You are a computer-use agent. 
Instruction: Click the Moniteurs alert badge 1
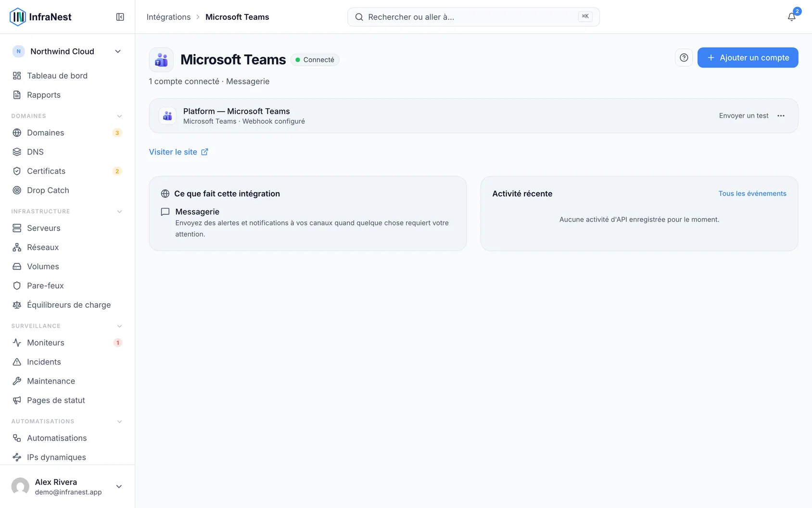(117, 343)
